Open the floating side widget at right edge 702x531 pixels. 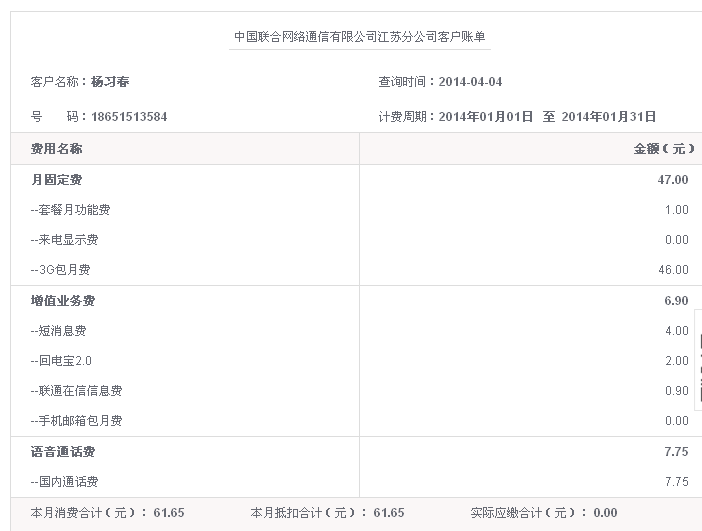(698, 360)
